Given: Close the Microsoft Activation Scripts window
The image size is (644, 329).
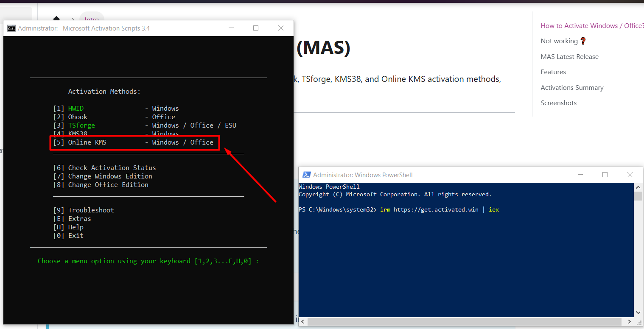Looking at the screenshot, I should [281, 28].
